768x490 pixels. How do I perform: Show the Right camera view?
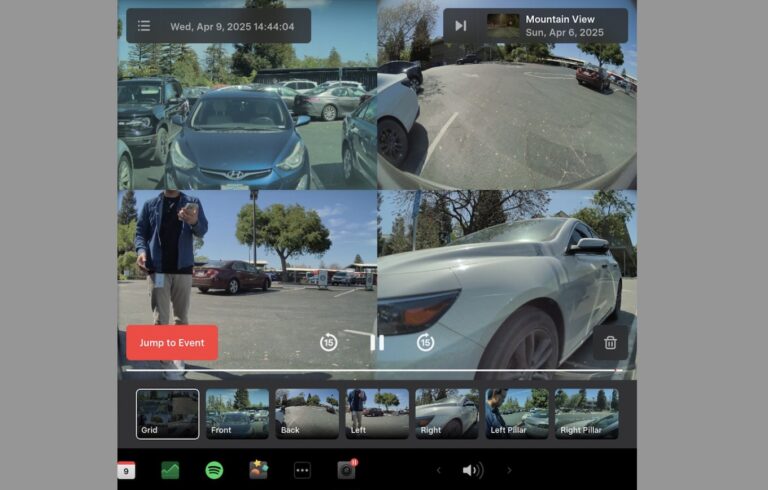click(x=447, y=413)
